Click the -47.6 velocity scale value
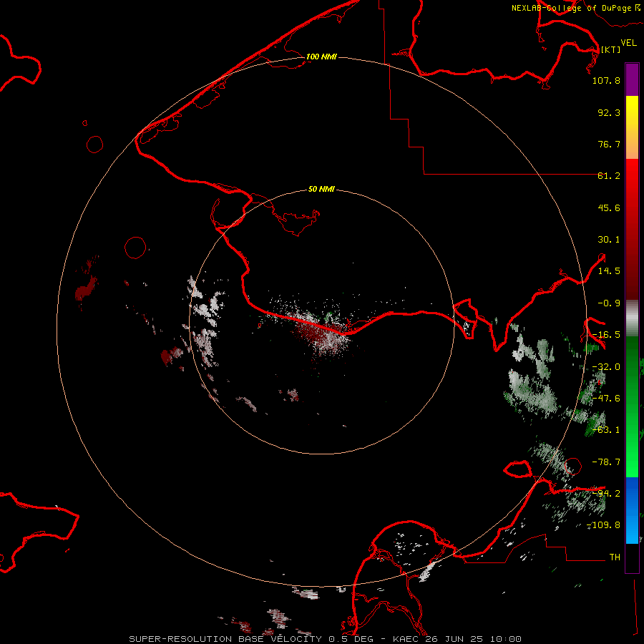Screen dimensions: 644x644 [x=606, y=399]
